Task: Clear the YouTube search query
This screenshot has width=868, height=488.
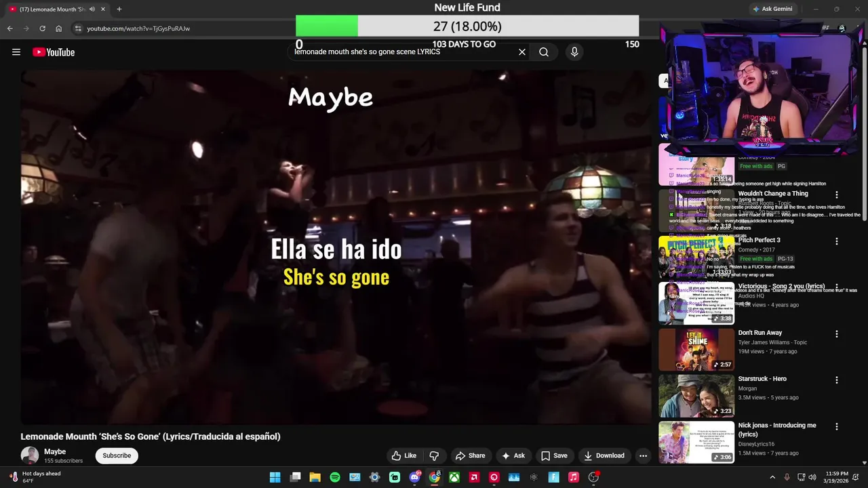Action: tap(522, 52)
